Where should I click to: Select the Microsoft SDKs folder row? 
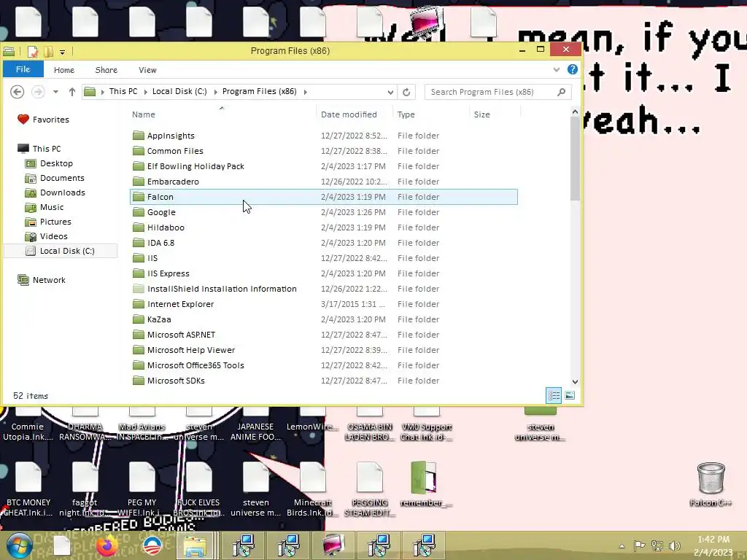pos(323,381)
